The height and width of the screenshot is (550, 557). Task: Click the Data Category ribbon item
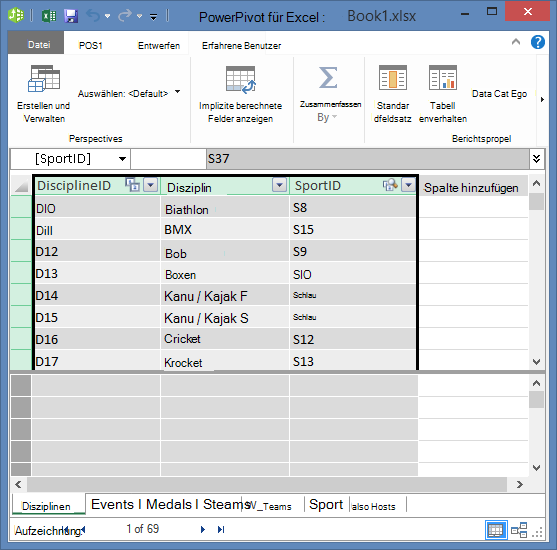499,94
